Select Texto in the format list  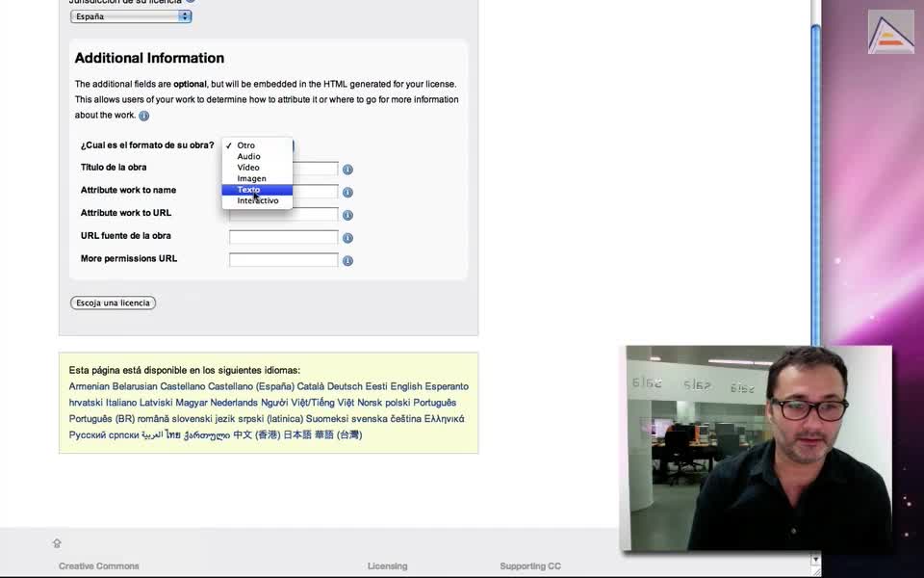[x=257, y=190]
